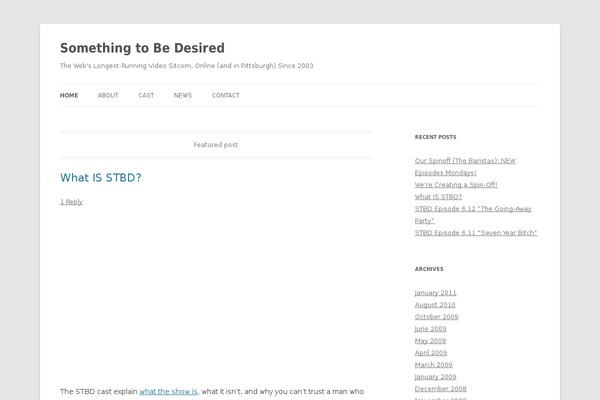600x400 pixels.
Task: View the August 2010 archive
Action: (x=435, y=305)
